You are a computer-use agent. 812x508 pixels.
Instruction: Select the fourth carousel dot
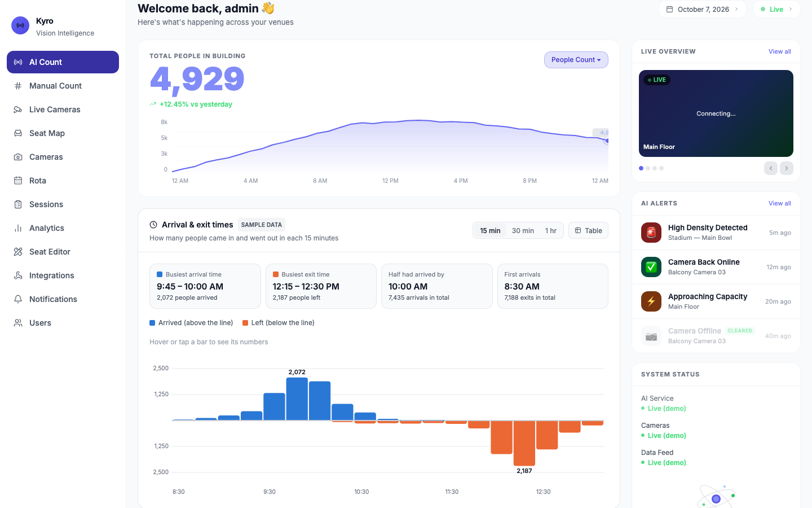661,168
